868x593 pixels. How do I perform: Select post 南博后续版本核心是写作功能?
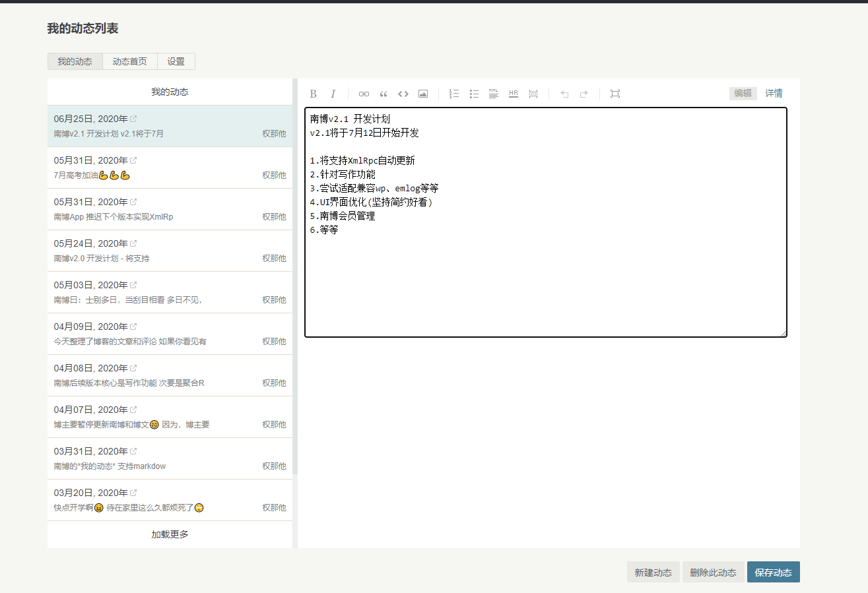click(170, 375)
